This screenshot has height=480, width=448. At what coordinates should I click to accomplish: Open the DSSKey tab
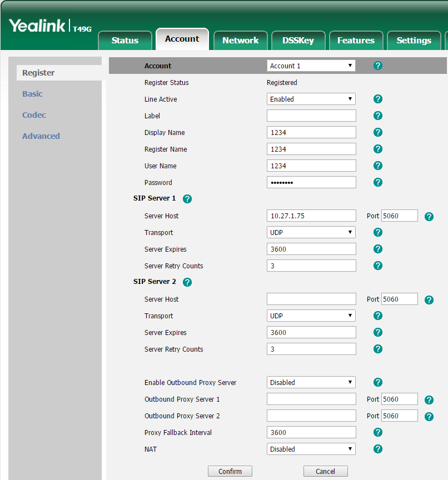[x=298, y=41]
